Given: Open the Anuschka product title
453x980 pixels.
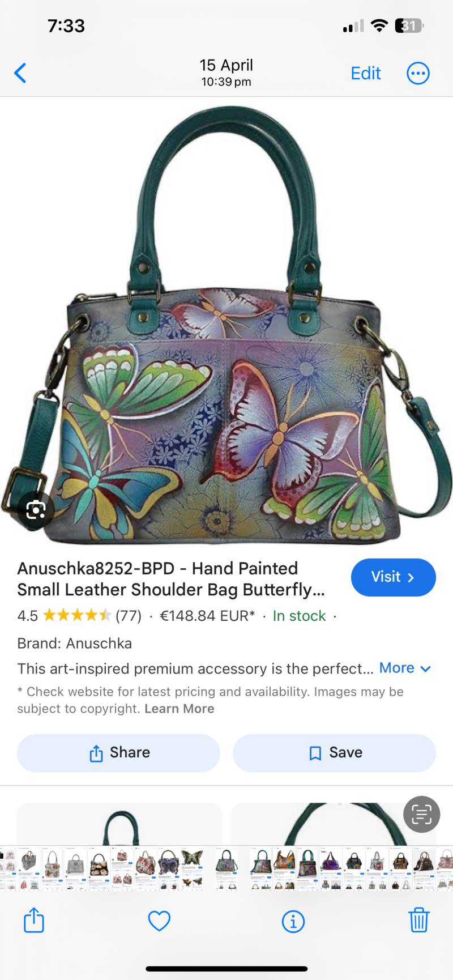Looking at the screenshot, I should click(171, 579).
